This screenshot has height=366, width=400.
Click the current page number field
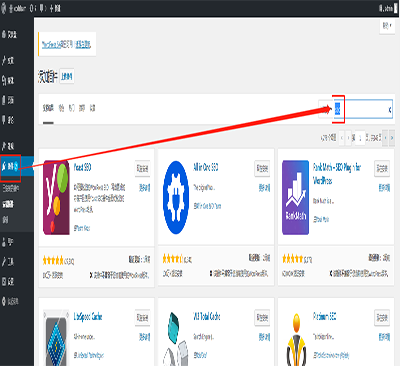360,138
